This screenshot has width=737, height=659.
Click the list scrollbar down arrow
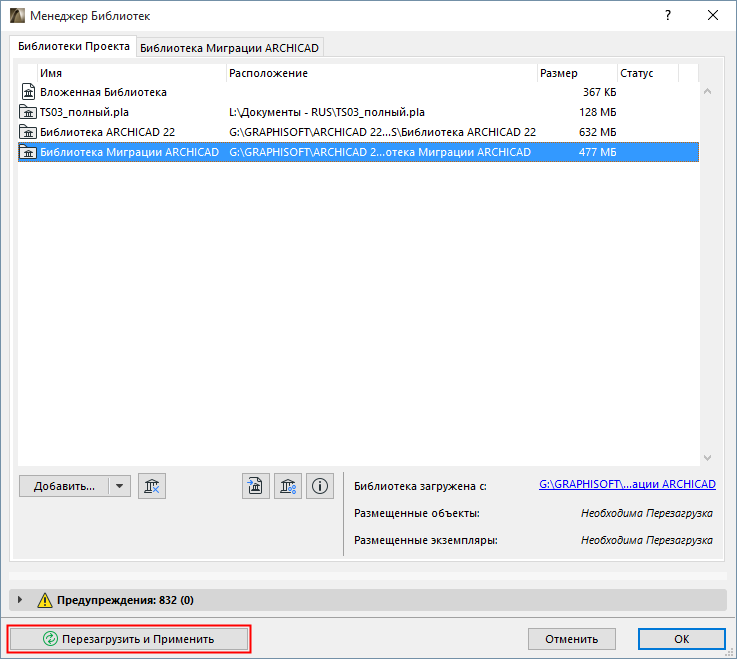point(707,457)
